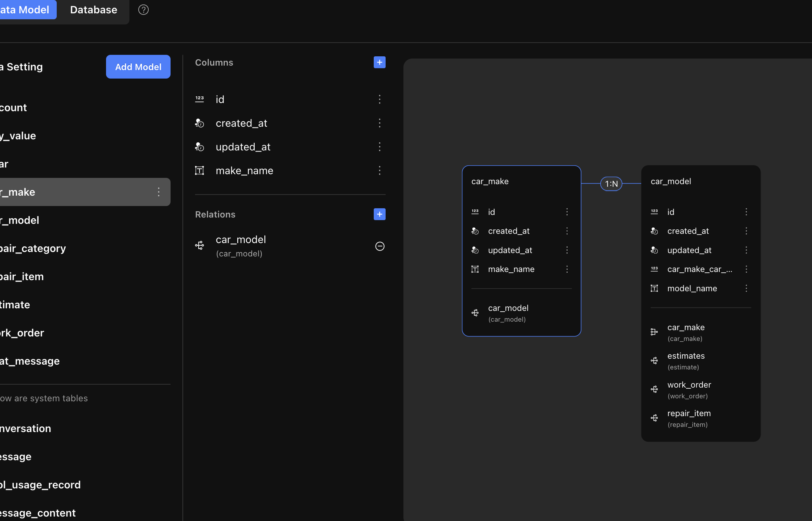Click number icon beside id in car_make card
This screenshot has height=521, width=812.
[x=475, y=212]
